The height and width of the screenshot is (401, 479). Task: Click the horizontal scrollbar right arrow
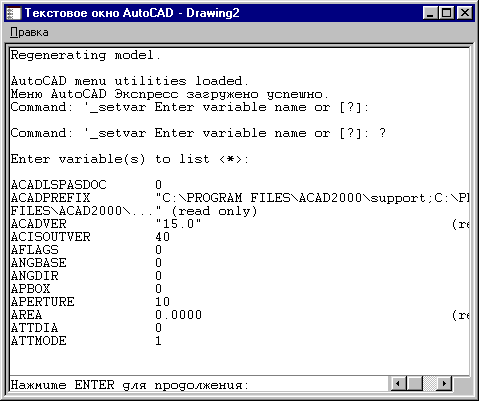444,383
